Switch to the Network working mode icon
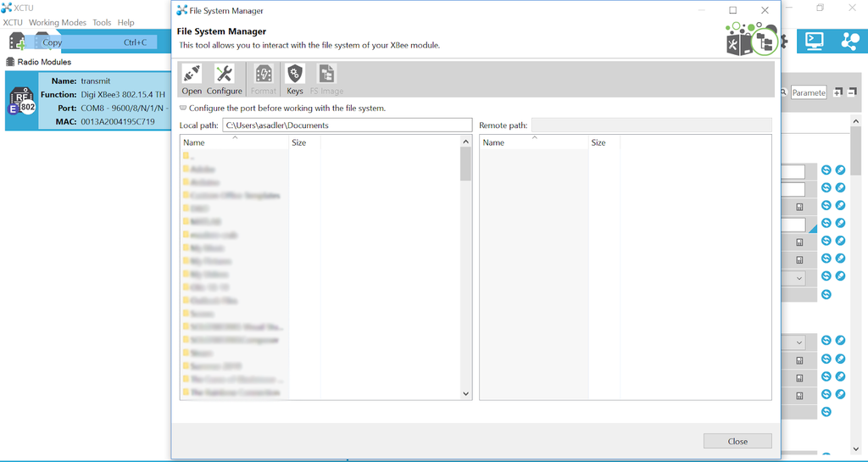 [849, 40]
